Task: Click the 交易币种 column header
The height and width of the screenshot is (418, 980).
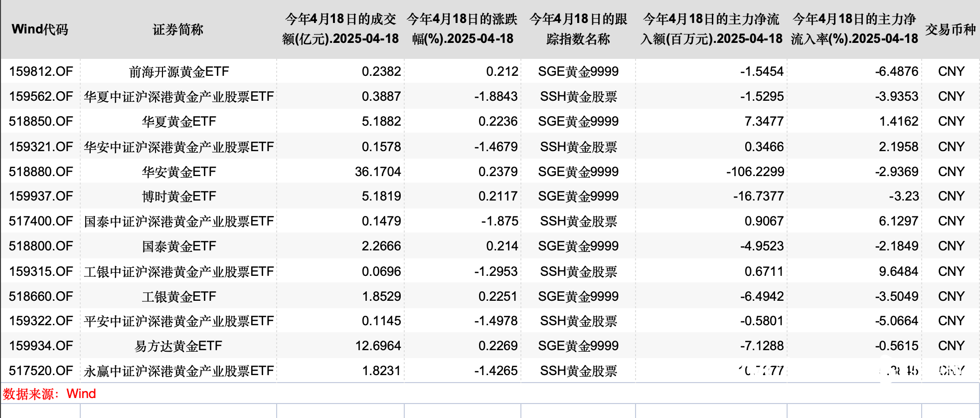Action: click(950, 29)
